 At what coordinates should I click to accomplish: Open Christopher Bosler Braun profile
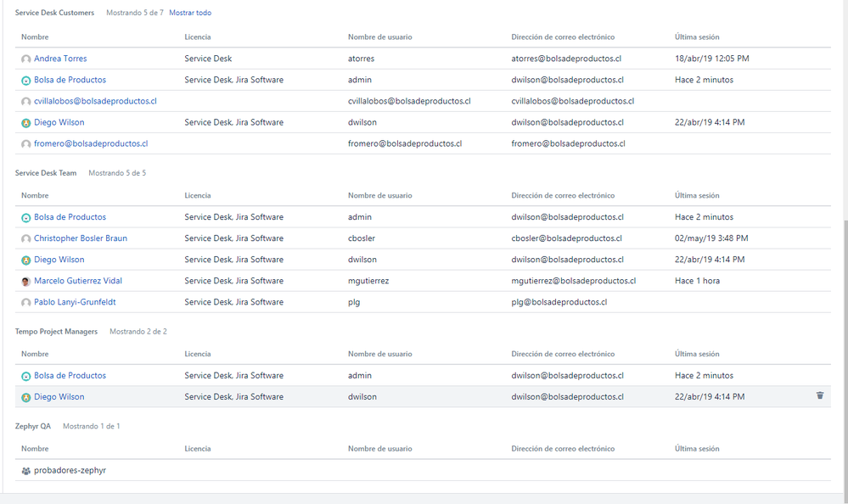pos(81,238)
